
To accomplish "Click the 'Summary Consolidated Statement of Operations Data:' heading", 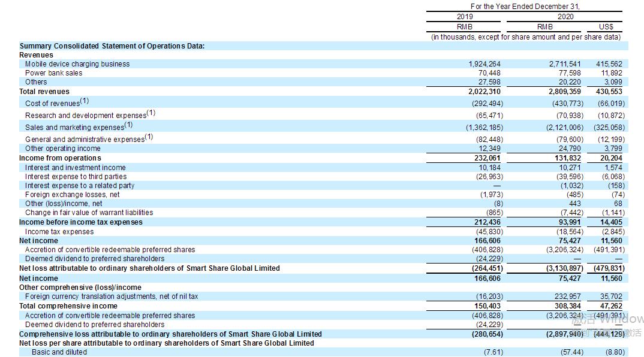I will tap(112, 46).
